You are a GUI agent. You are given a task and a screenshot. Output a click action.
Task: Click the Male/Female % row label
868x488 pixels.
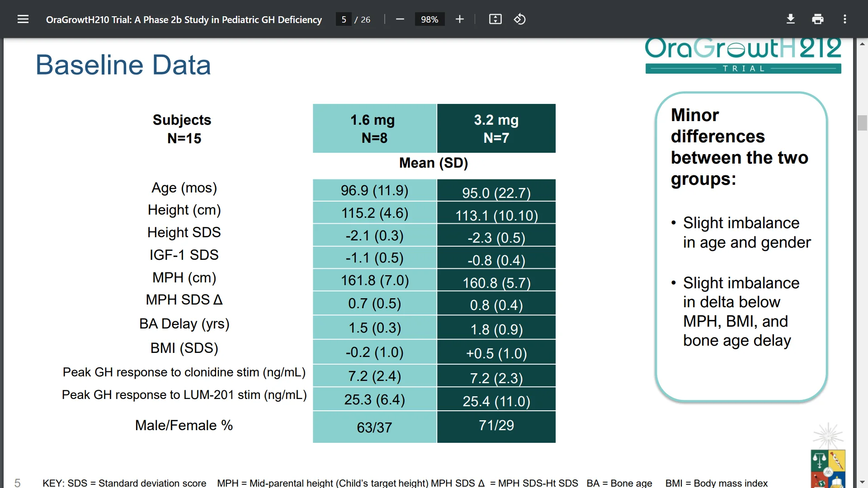pos(184,425)
